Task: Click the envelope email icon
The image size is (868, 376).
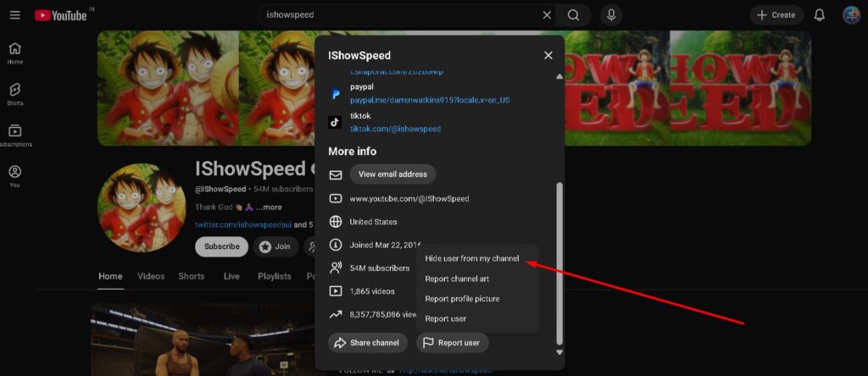Action: point(336,174)
